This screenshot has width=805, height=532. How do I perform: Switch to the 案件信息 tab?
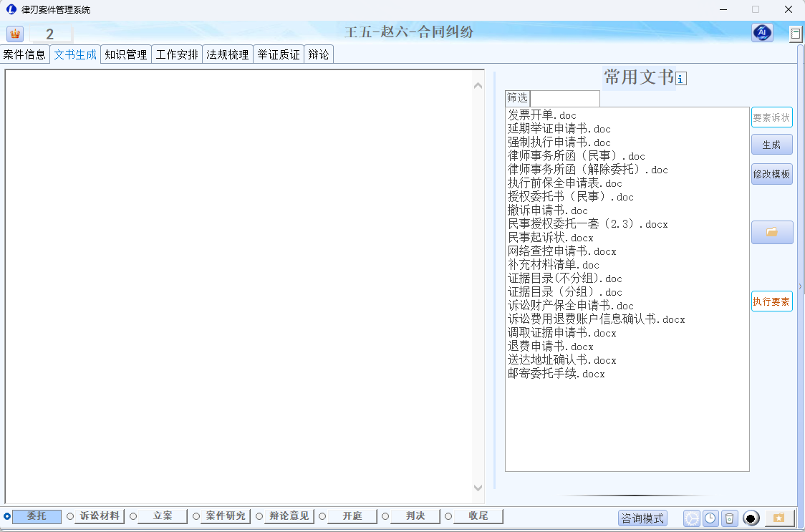(25, 54)
